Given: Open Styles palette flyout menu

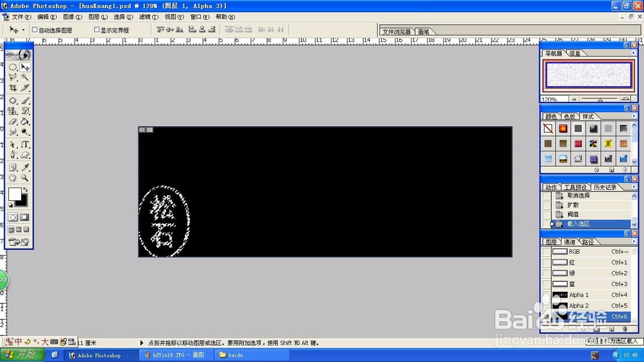Looking at the screenshot, I should tap(633, 117).
